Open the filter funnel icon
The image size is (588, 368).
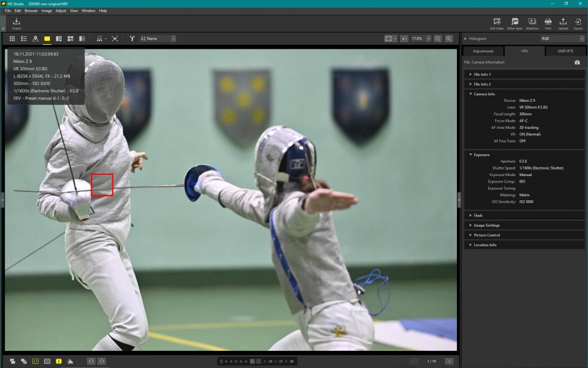132,39
